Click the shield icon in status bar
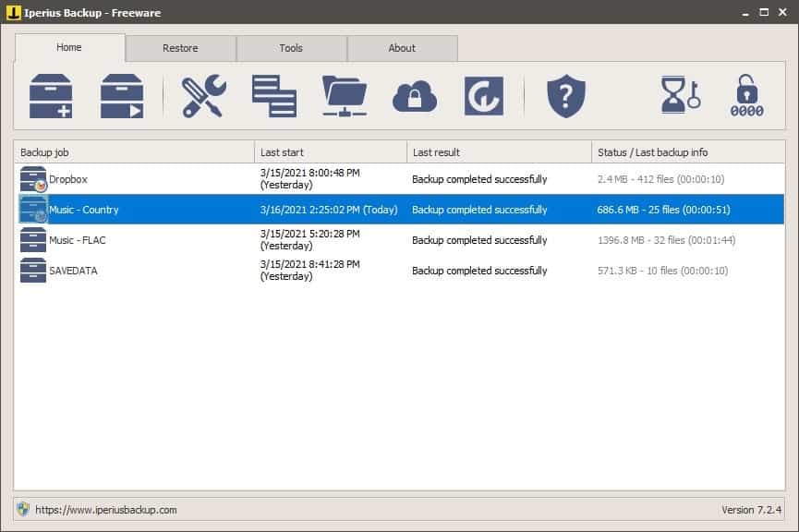The width and height of the screenshot is (799, 532). [23, 509]
